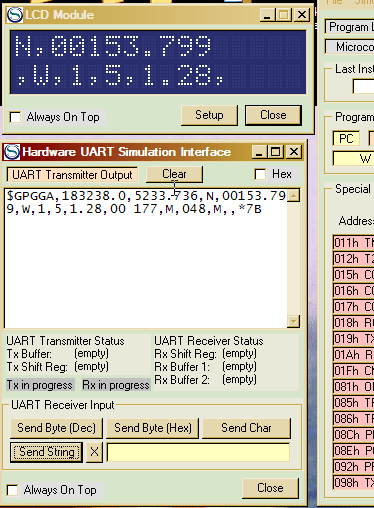Select the 012h register row in main window

click(x=353, y=259)
